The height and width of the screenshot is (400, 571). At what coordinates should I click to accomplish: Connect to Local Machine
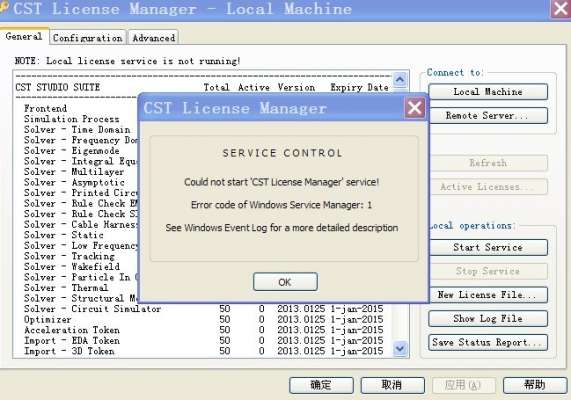pyautogui.click(x=488, y=92)
